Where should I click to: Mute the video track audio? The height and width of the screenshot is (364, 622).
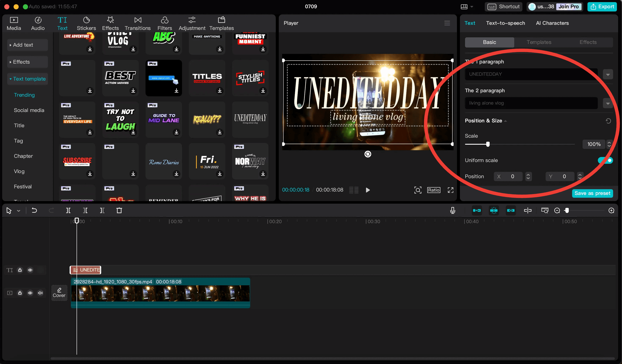pyautogui.click(x=40, y=293)
